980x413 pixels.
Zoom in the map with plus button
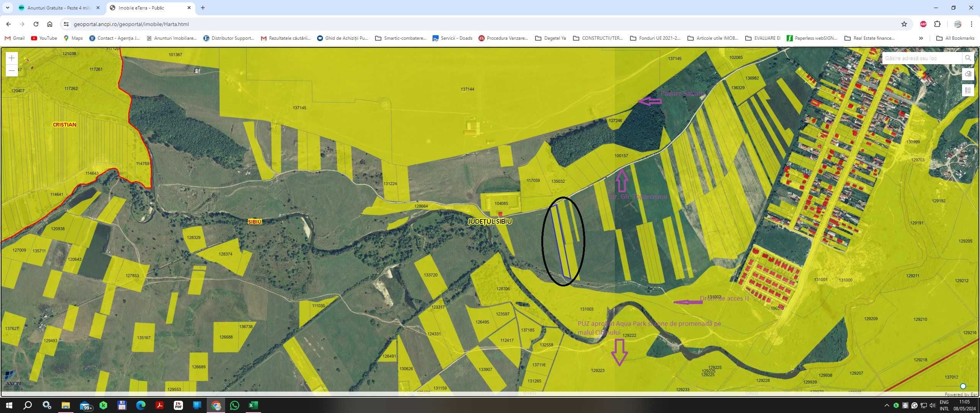12,58
